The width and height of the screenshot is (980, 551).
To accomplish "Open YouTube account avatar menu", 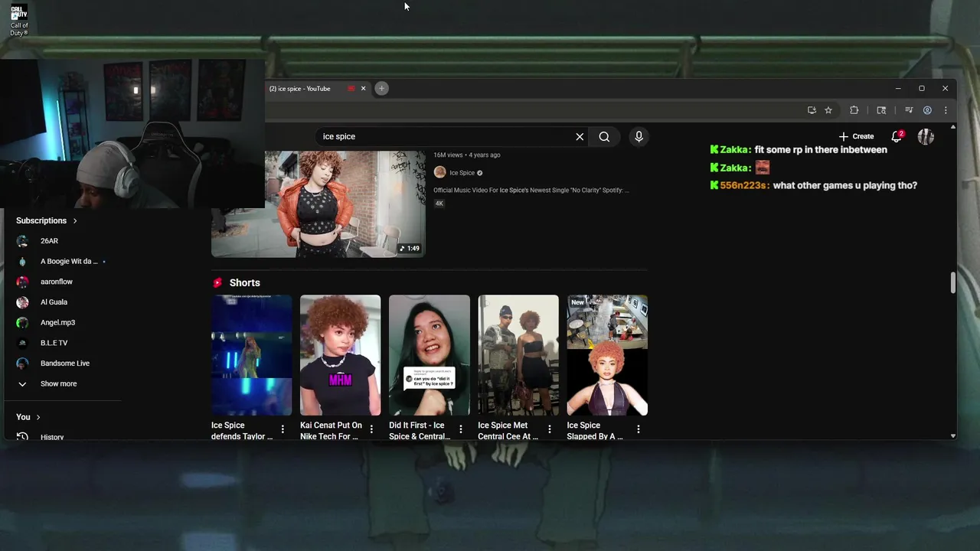I will (x=926, y=136).
